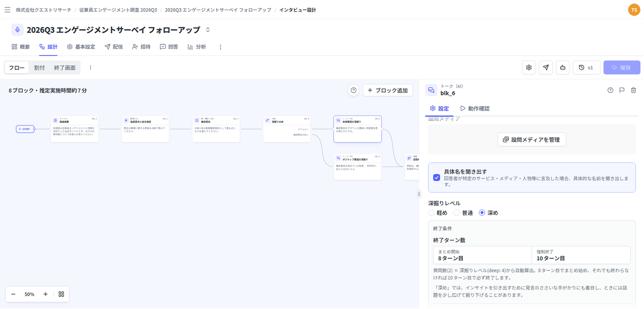The width and height of the screenshot is (644, 309).
Task: Click the document icon on 調査概要 block
Action: pos(55,120)
